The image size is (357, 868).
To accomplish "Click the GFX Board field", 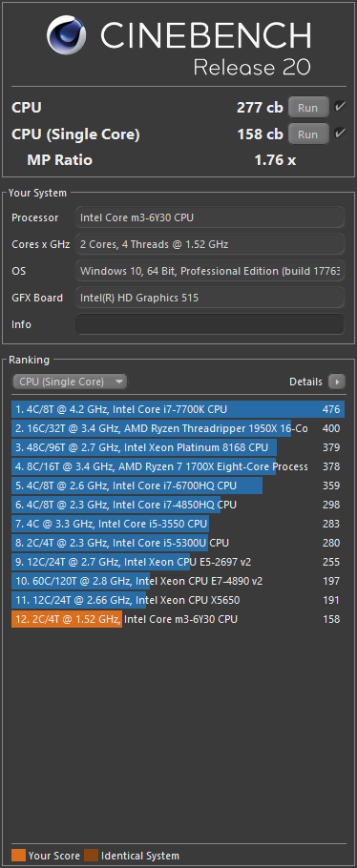I will (x=210, y=298).
